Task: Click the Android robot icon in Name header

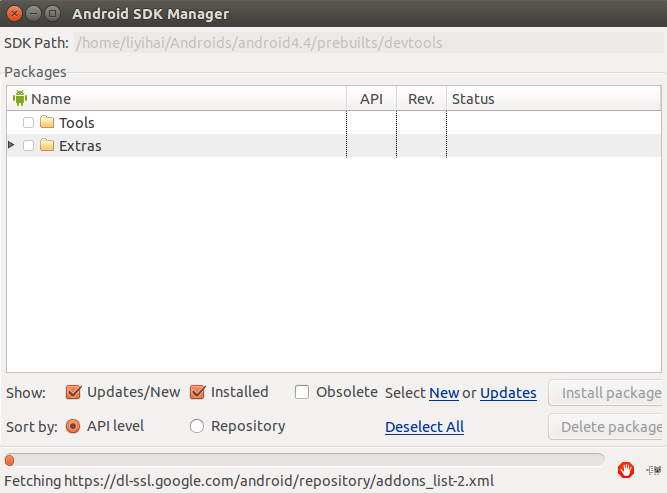Action: coord(20,98)
